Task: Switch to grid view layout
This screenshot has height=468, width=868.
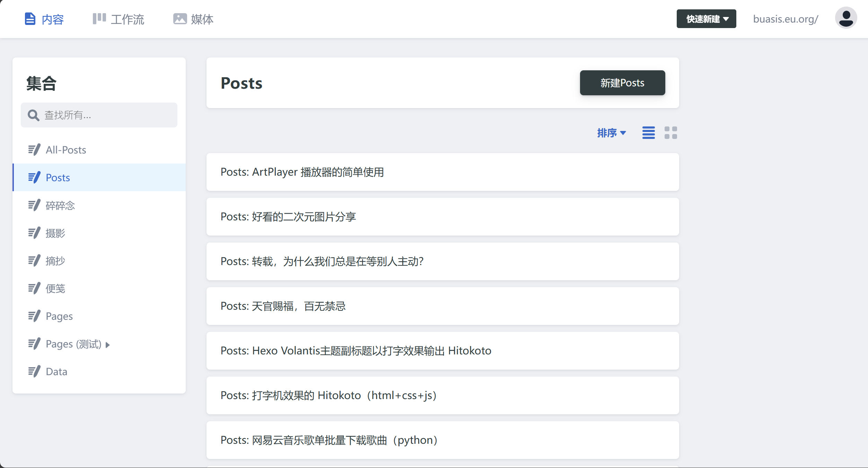Action: point(670,133)
